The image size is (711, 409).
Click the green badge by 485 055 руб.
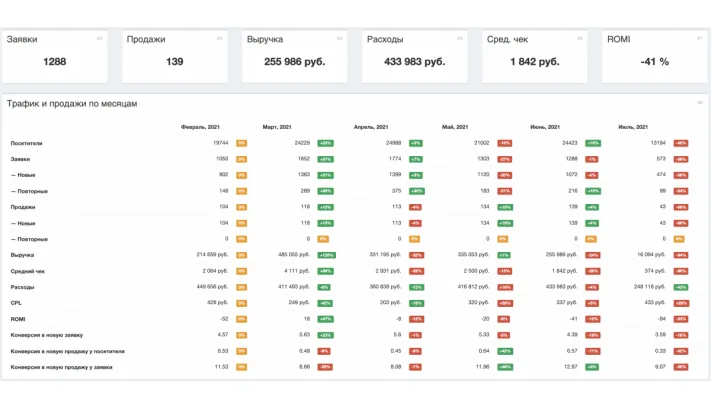point(326,255)
